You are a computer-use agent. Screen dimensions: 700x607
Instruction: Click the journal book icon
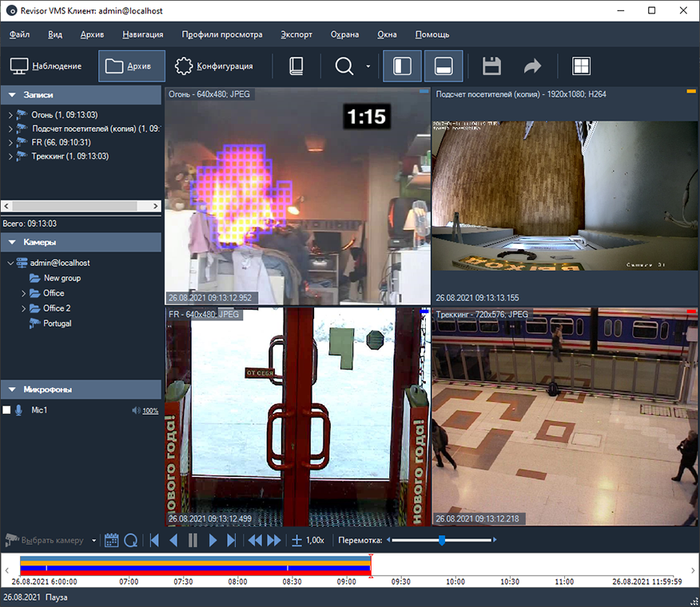coord(296,66)
